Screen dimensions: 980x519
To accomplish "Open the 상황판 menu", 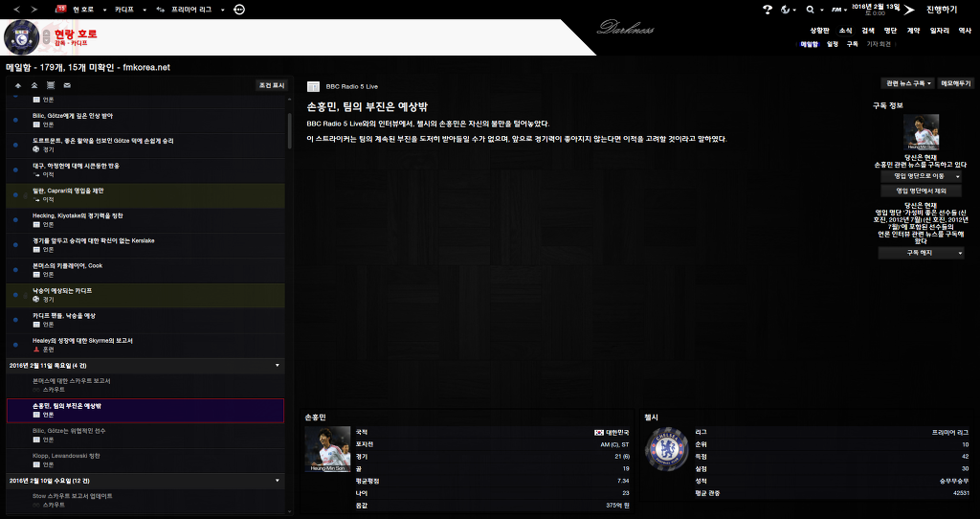I will [819, 30].
